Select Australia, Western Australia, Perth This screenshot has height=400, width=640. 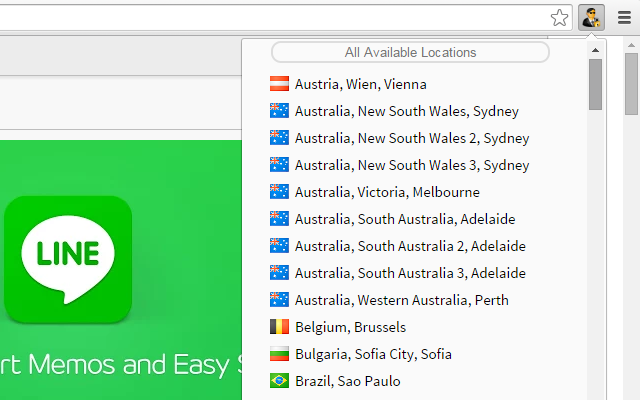(x=402, y=300)
